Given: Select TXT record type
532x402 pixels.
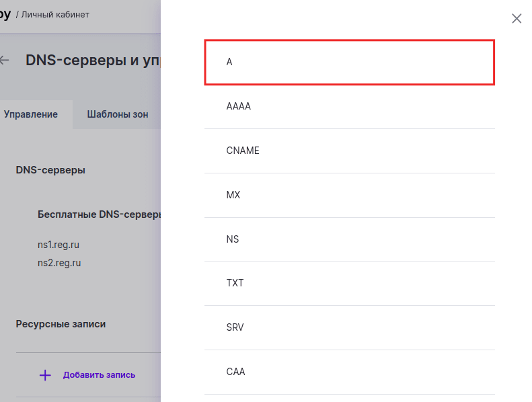Looking at the screenshot, I should click(350, 284).
